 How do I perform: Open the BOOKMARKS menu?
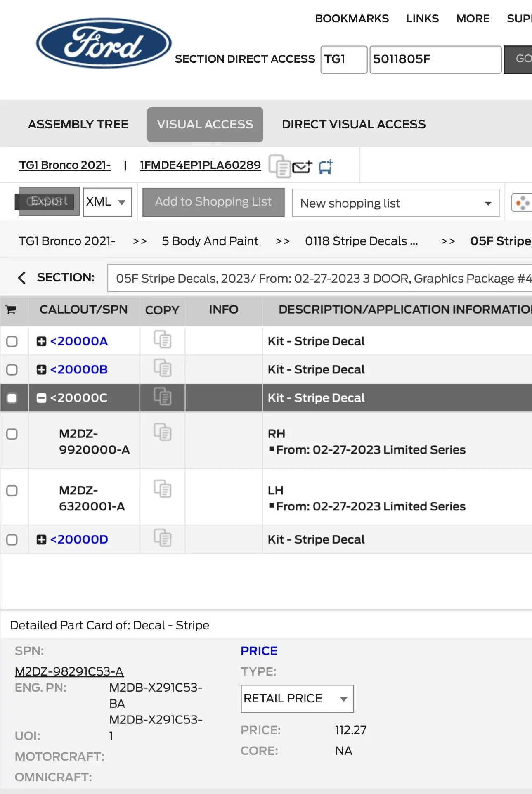[x=352, y=19]
